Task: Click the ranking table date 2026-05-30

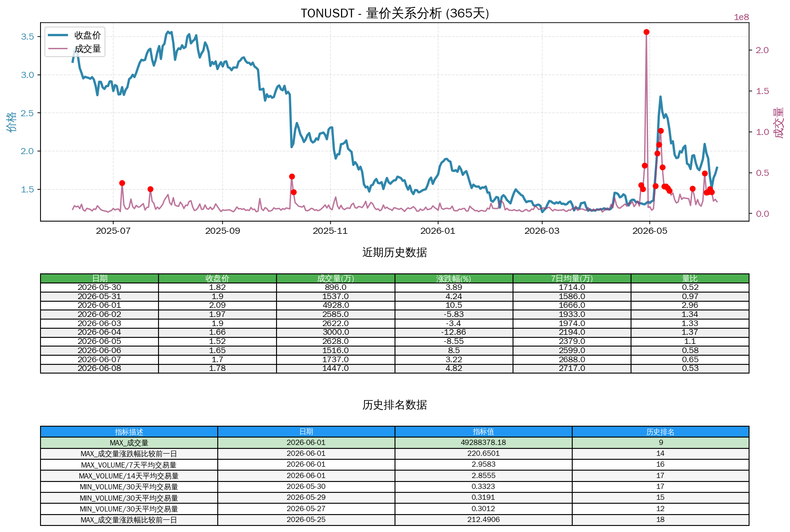Action: coord(306,487)
